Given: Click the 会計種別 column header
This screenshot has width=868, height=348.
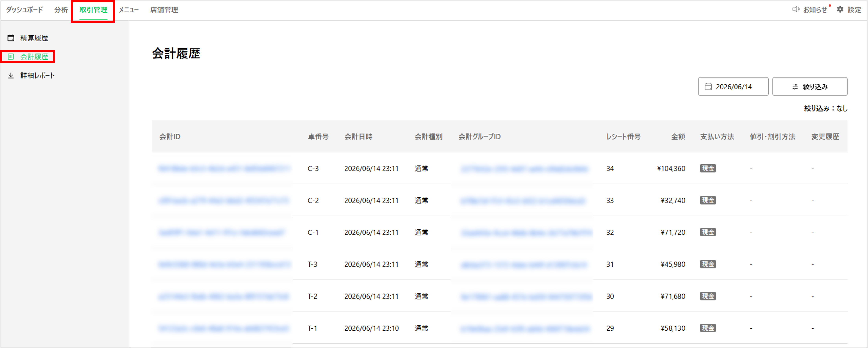Looking at the screenshot, I should click(x=429, y=137).
